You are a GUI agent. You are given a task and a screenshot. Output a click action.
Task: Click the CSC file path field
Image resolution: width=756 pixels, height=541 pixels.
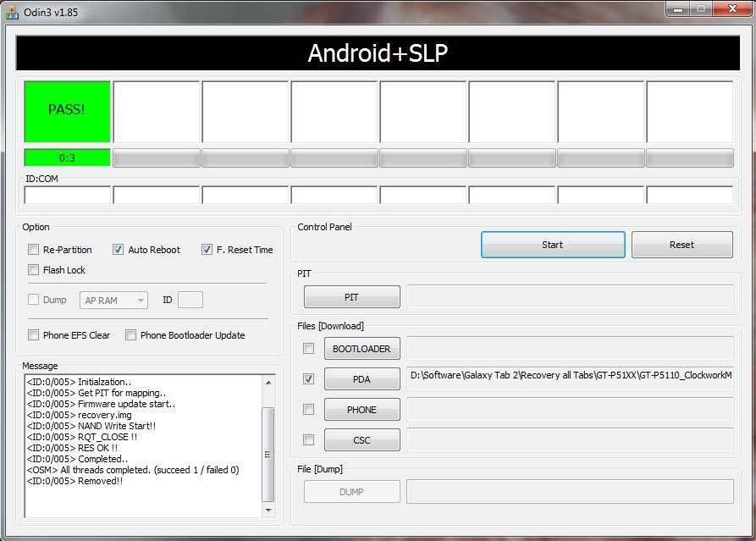571,439
